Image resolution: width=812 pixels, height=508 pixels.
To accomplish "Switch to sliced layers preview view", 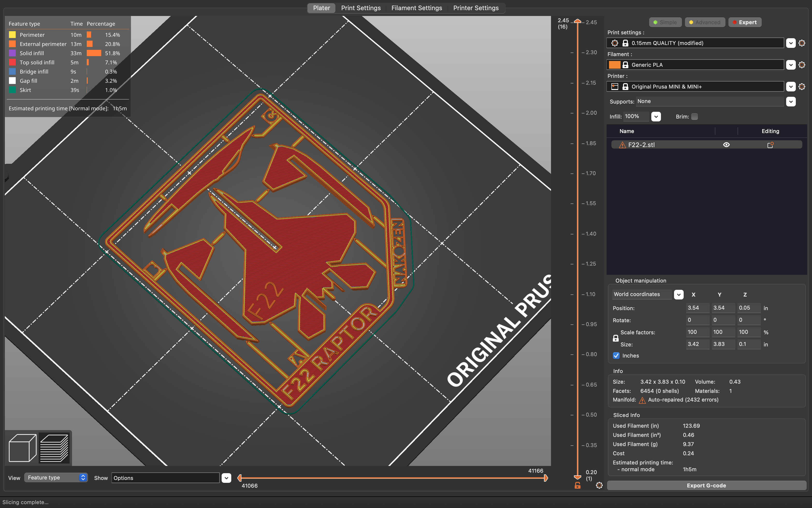I will tap(54, 448).
